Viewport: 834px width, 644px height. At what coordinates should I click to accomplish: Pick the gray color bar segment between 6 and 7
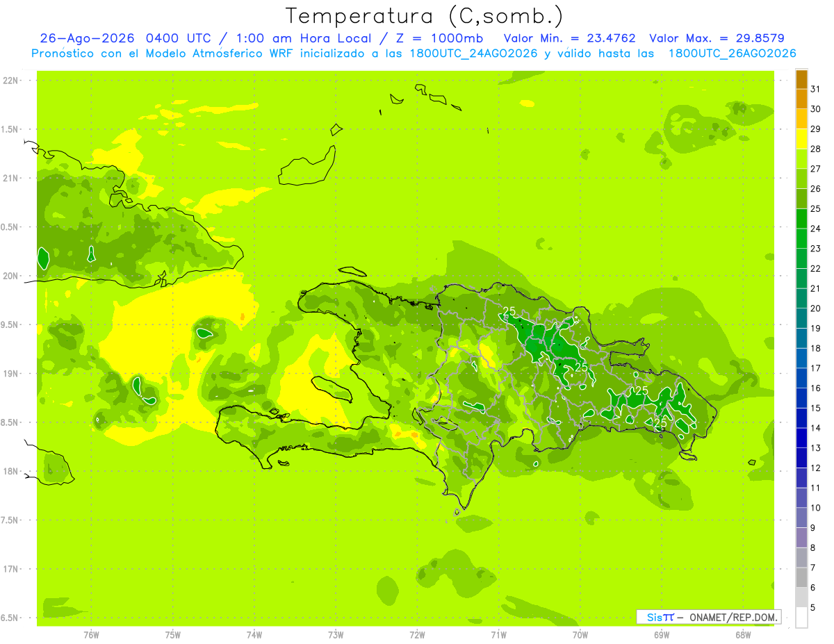pyautogui.click(x=801, y=578)
